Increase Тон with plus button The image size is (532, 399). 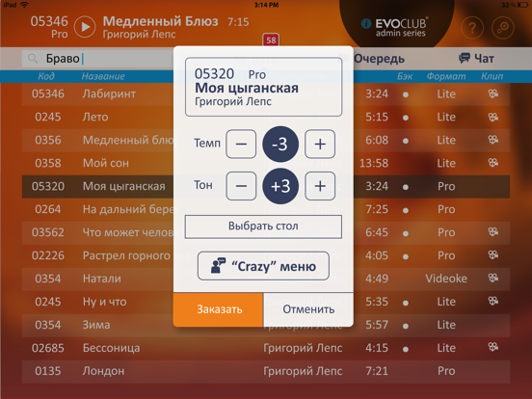(x=320, y=186)
